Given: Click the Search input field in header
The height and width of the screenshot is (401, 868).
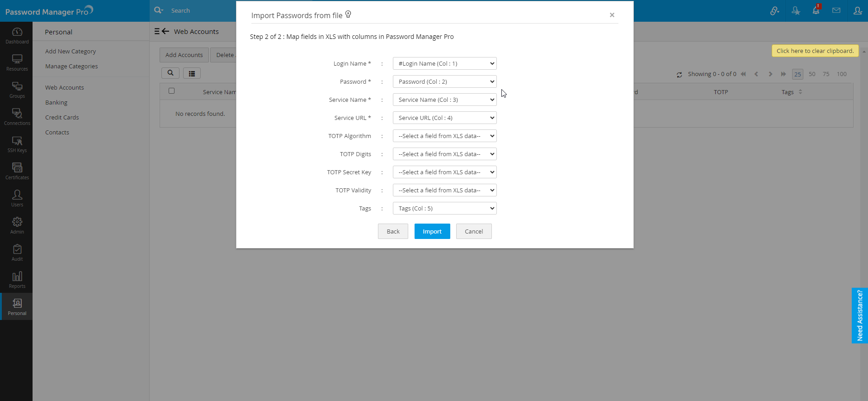Looking at the screenshot, I should coord(199,10).
